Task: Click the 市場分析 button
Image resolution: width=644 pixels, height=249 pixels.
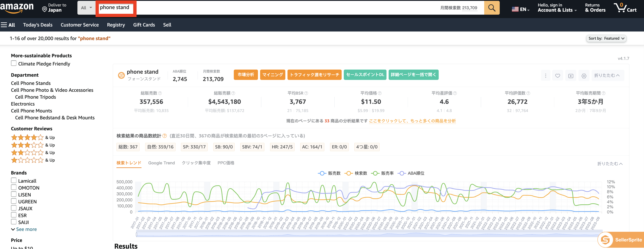Action: click(x=246, y=75)
